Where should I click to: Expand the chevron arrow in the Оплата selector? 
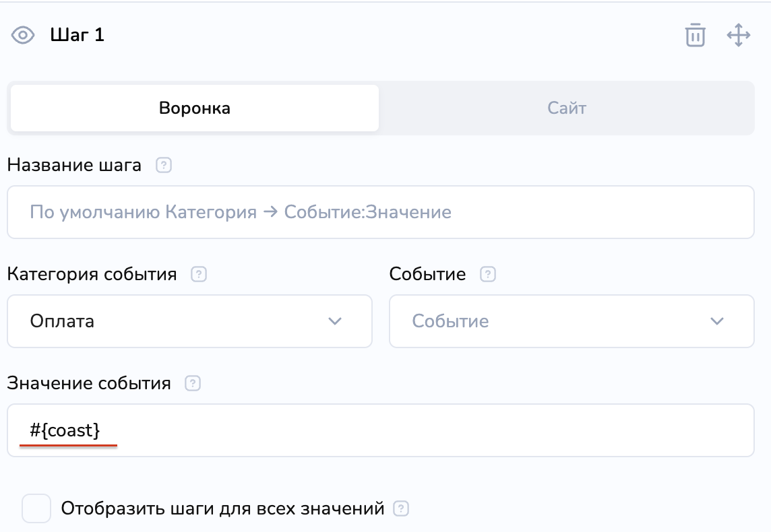(x=335, y=321)
